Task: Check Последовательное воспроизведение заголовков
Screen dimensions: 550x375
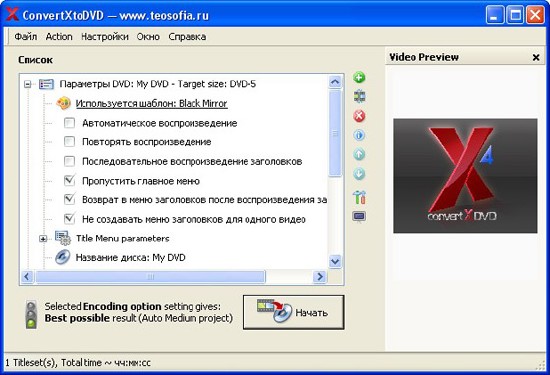Action: click(69, 161)
